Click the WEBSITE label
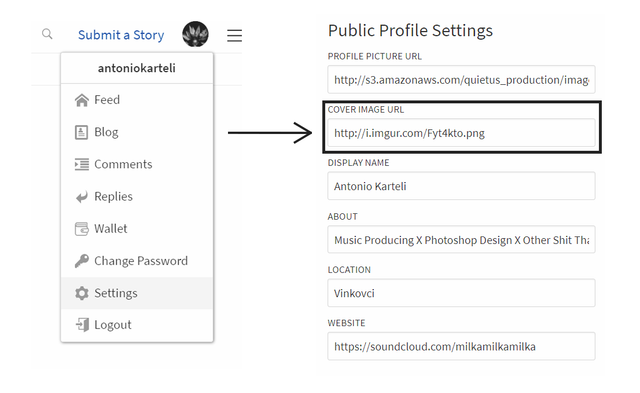This screenshot has width=640, height=393. [347, 323]
